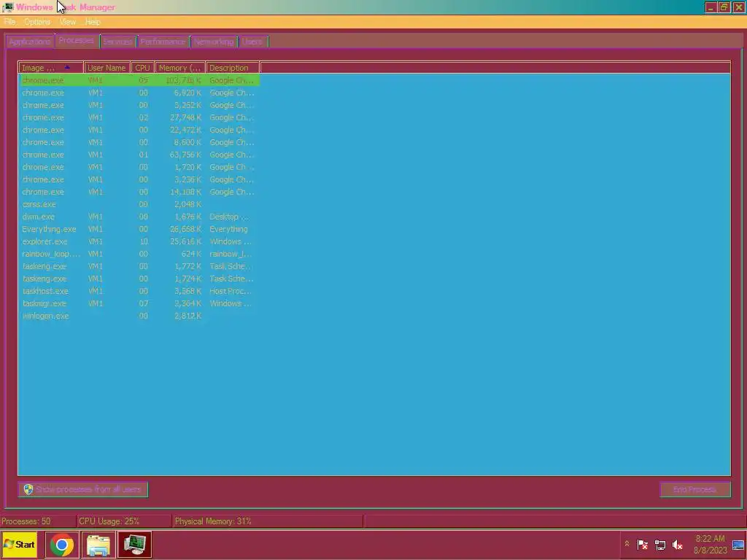Switch to the Services tab
This screenshot has height=560, width=747.
point(117,42)
